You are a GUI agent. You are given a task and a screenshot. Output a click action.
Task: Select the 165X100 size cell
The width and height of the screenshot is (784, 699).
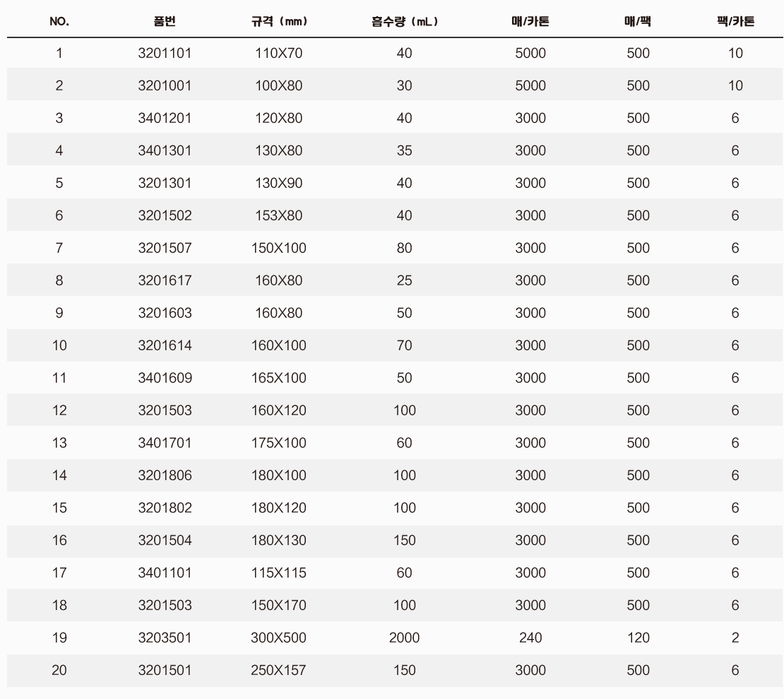tap(279, 378)
